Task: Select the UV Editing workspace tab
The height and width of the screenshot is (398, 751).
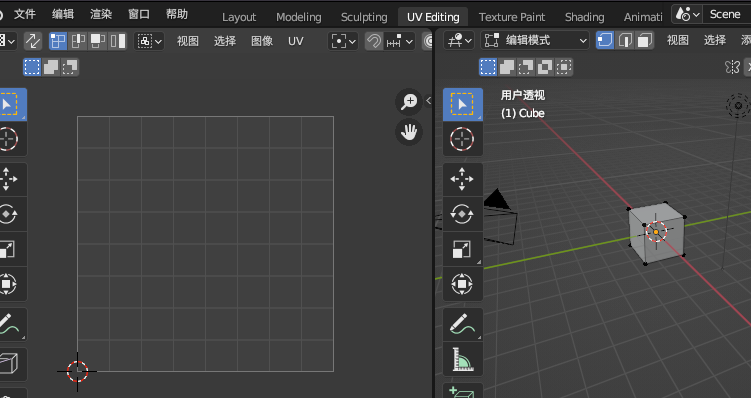Action: pos(433,17)
